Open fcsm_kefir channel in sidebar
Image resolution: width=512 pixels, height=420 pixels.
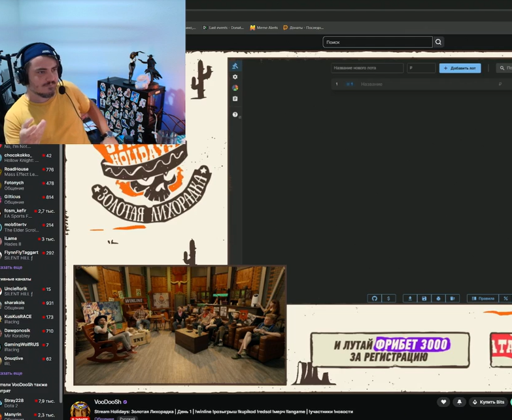click(x=28, y=213)
